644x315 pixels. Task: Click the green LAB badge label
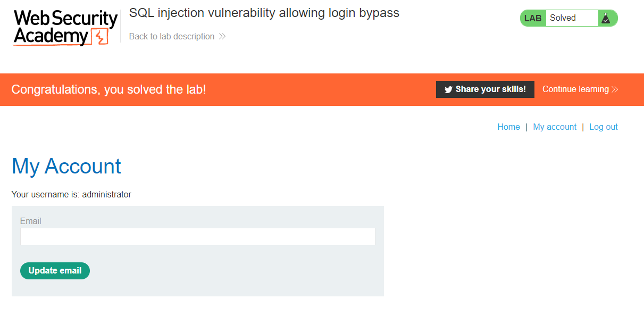click(533, 18)
